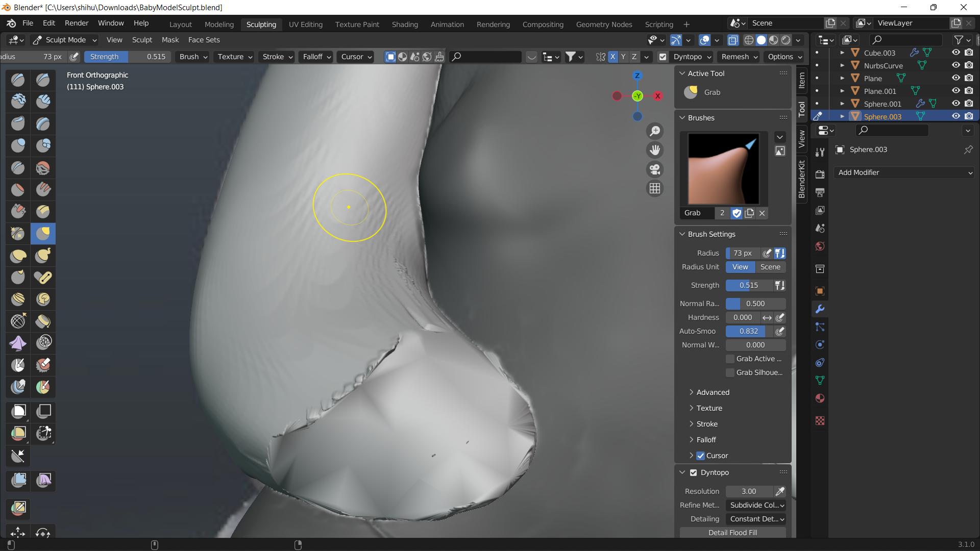Open the Add Modifier dropdown
The width and height of the screenshot is (980, 551).
coord(903,172)
